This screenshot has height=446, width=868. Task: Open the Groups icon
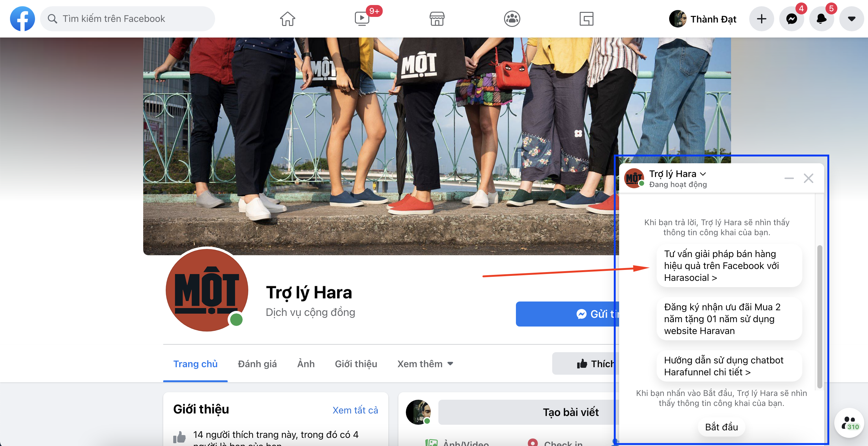point(512,18)
